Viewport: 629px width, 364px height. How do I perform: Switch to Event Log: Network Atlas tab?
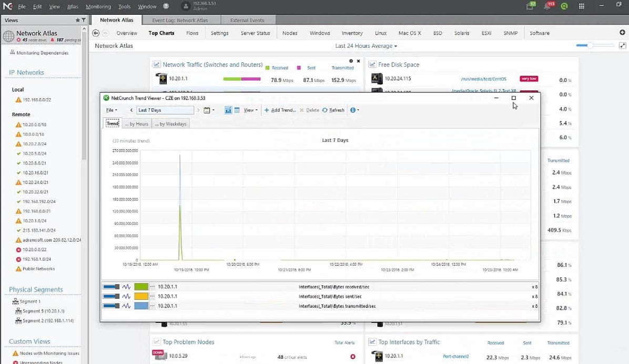click(180, 20)
